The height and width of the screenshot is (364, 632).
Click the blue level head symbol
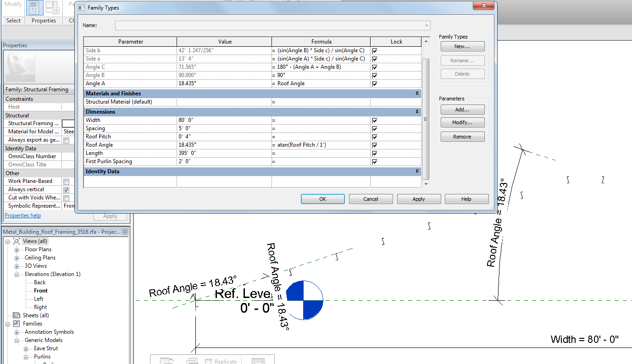(305, 300)
